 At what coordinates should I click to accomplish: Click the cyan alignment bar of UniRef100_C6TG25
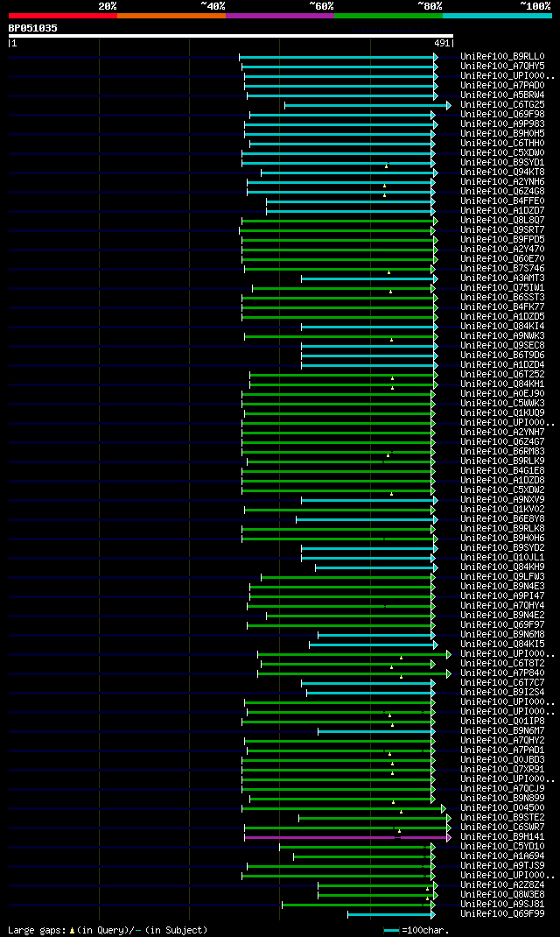[367, 105]
